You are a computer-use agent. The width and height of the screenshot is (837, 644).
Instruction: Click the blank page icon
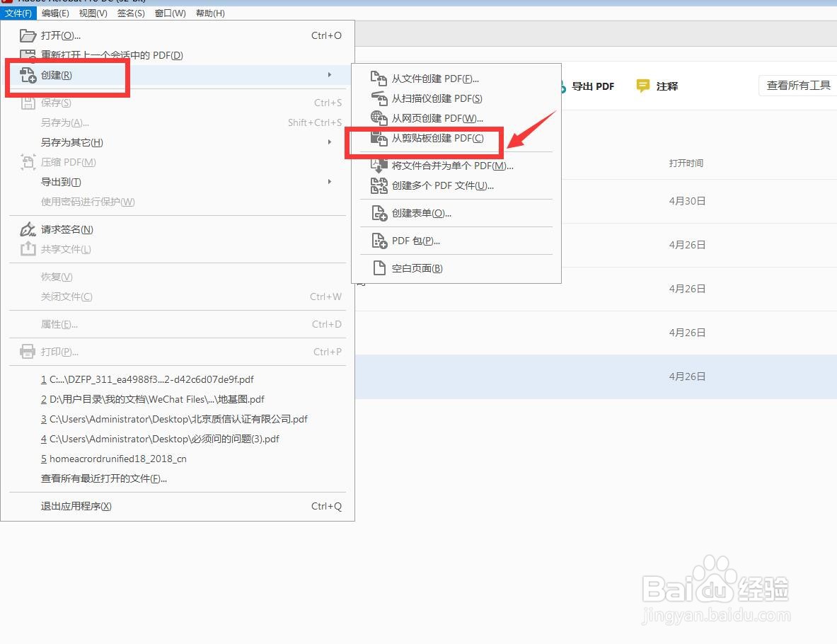tap(379, 268)
